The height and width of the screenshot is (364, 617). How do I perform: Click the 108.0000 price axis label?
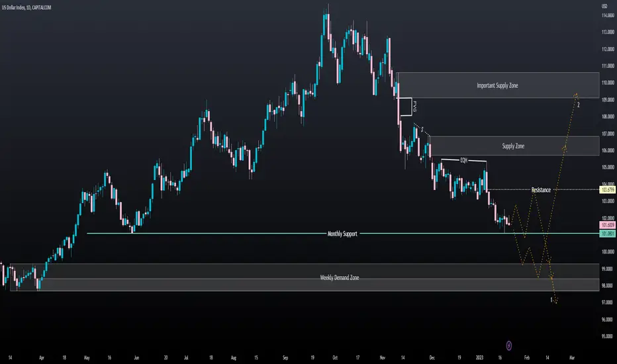(608, 116)
